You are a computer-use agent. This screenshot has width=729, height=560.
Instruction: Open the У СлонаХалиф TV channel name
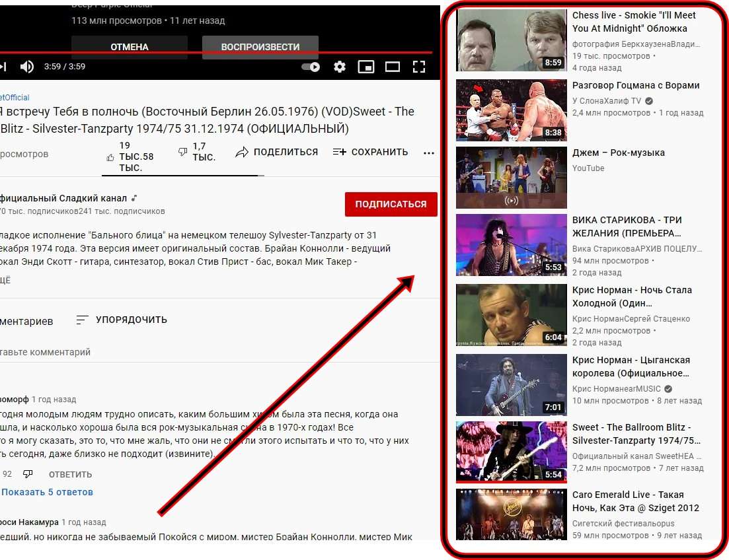click(606, 101)
